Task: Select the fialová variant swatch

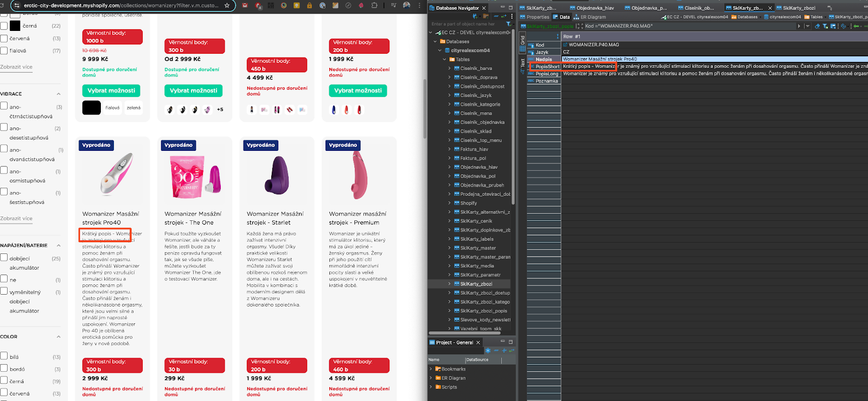Action: pos(112,107)
